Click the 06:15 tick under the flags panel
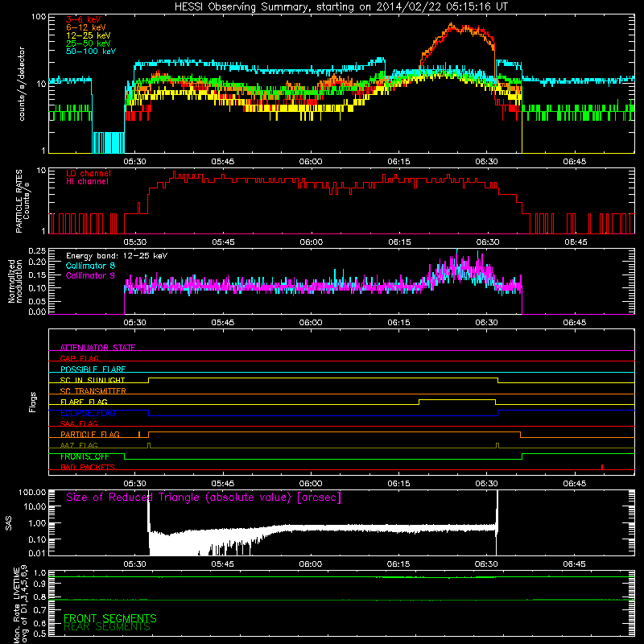644x644 pixels. [398, 484]
